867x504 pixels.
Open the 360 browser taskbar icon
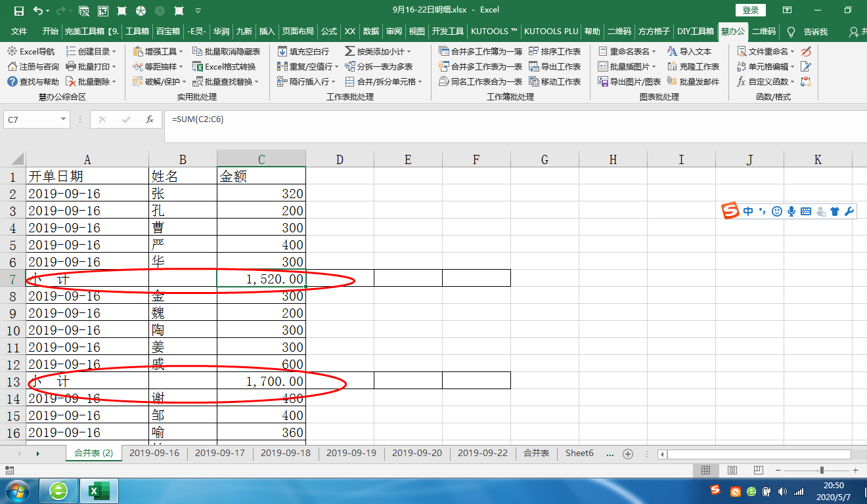[x=58, y=491]
